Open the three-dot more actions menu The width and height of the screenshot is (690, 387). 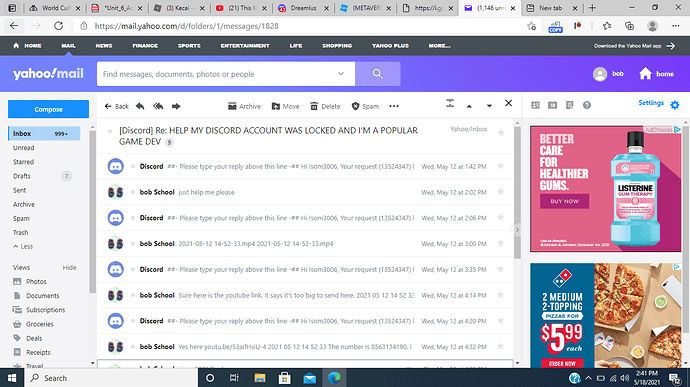point(394,106)
